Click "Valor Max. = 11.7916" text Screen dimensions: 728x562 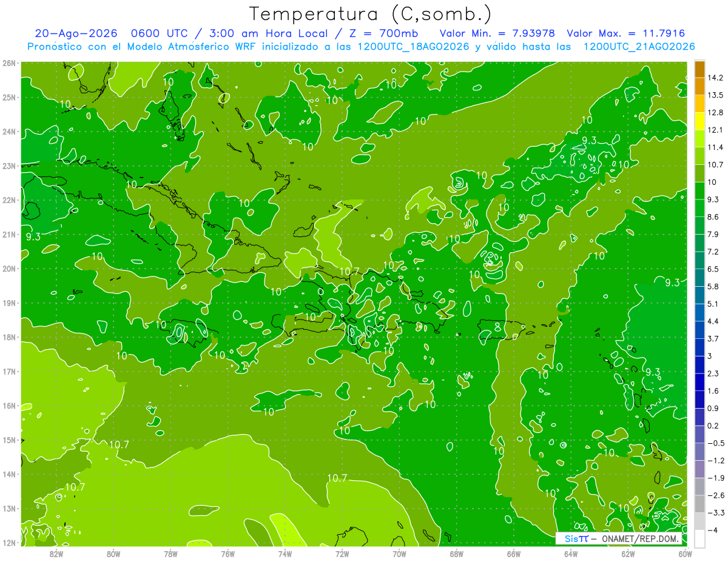click(626, 33)
